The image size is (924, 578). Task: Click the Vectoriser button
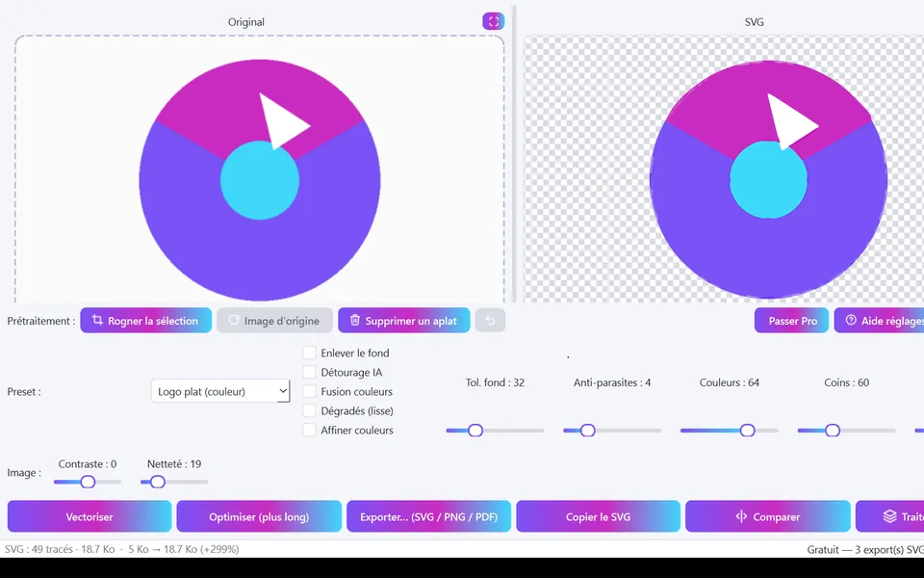point(90,516)
